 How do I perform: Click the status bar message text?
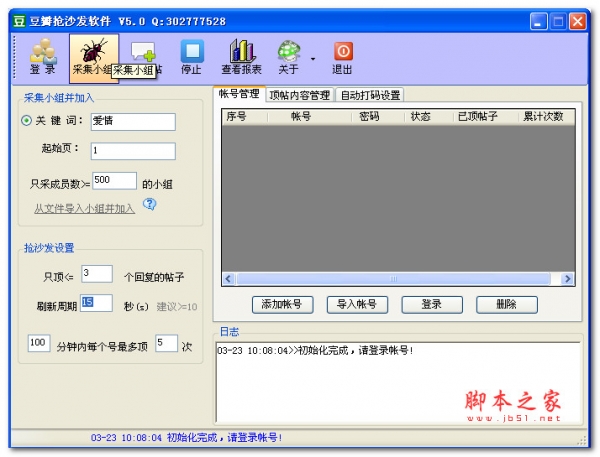pos(186,437)
